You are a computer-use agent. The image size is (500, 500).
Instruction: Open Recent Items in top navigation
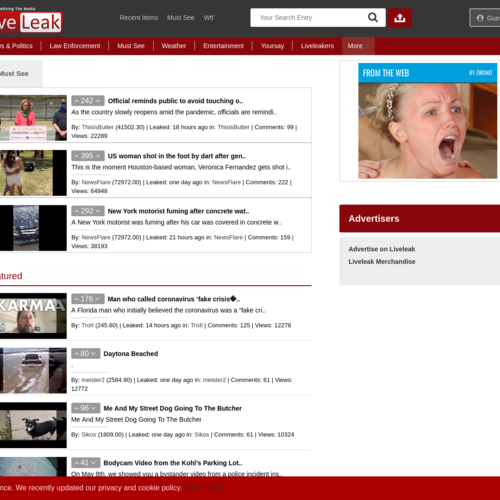click(139, 18)
